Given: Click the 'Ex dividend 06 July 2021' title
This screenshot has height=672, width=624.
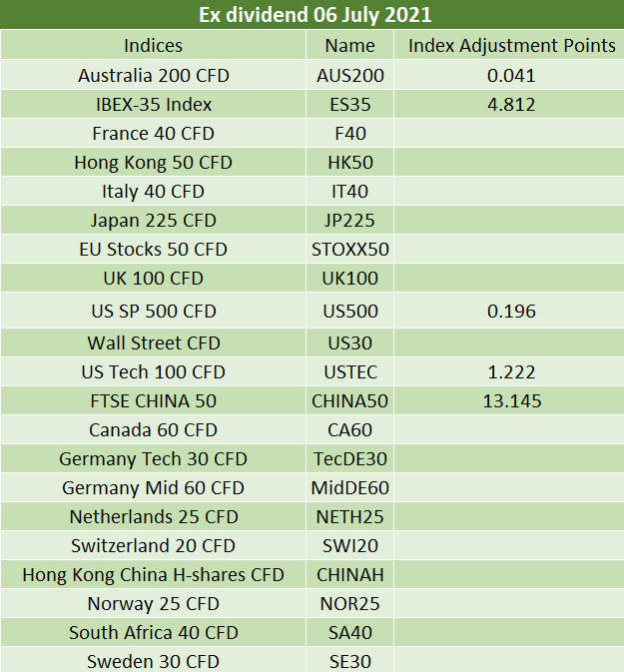Looking at the screenshot, I should (x=315, y=15).
